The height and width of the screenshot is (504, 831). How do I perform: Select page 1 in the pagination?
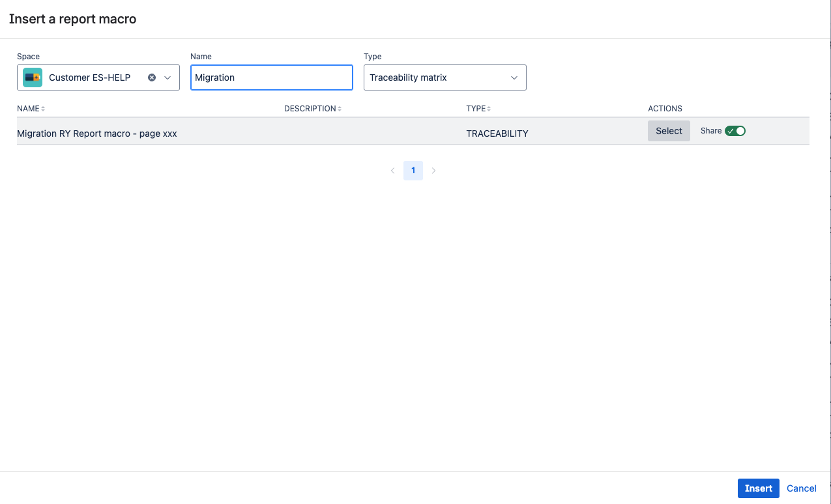click(413, 171)
